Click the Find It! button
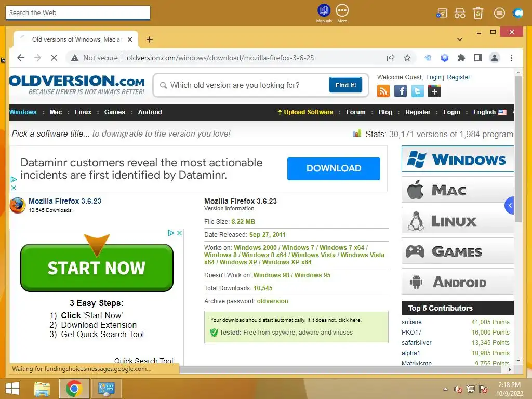The width and height of the screenshot is (532, 399). tap(345, 85)
